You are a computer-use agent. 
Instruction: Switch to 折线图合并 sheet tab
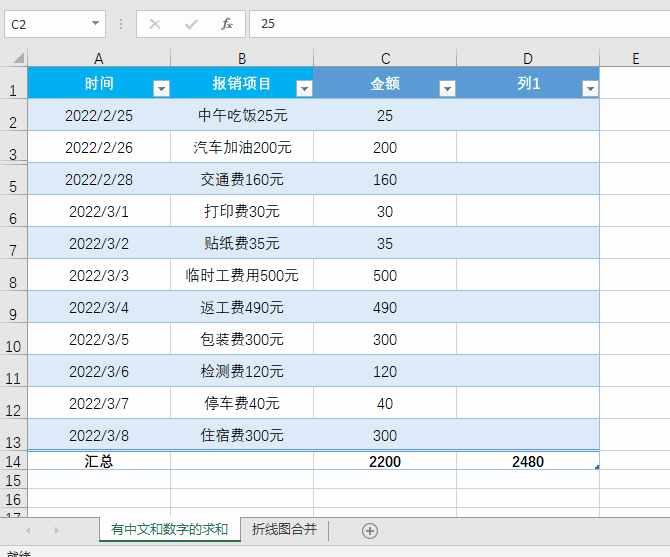(x=284, y=530)
